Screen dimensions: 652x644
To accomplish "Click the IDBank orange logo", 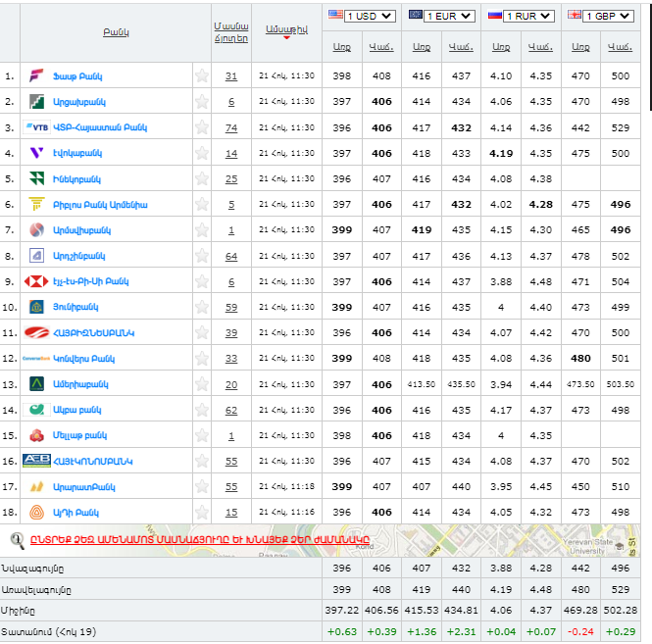I will pyautogui.click(x=36, y=512).
